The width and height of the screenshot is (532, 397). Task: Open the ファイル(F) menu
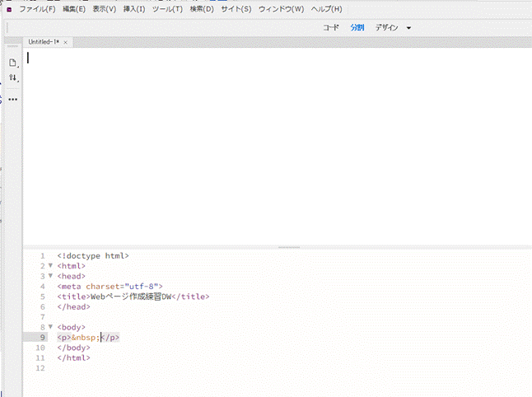[37, 9]
